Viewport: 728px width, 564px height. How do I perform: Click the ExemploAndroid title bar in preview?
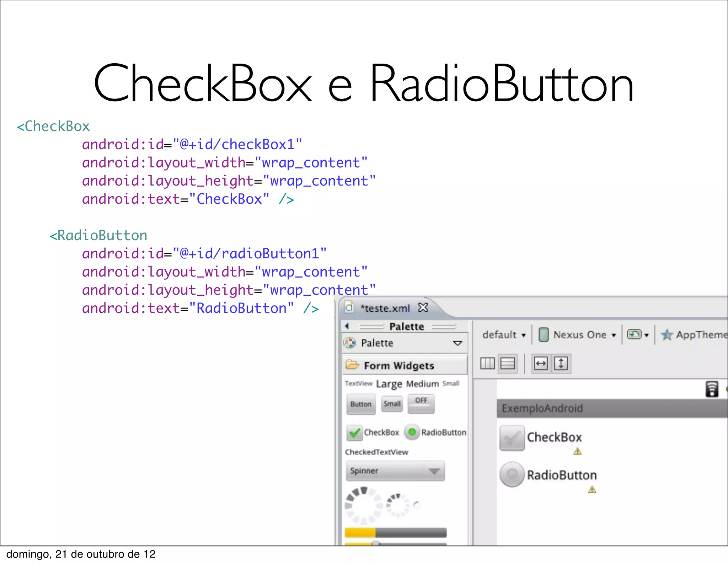(x=612, y=408)
